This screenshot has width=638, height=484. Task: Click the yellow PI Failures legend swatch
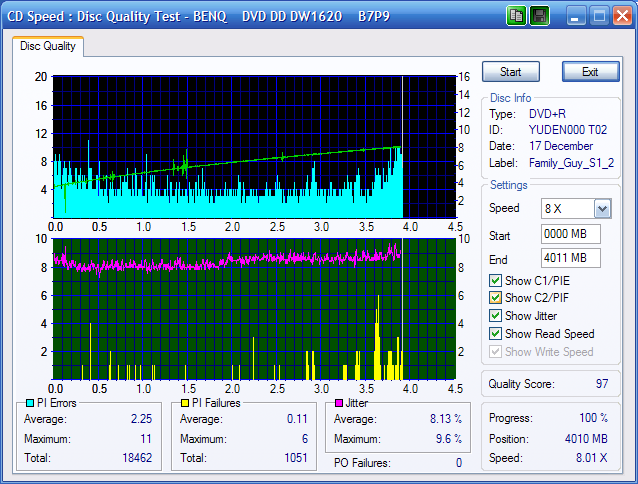(x=185, y=403)
